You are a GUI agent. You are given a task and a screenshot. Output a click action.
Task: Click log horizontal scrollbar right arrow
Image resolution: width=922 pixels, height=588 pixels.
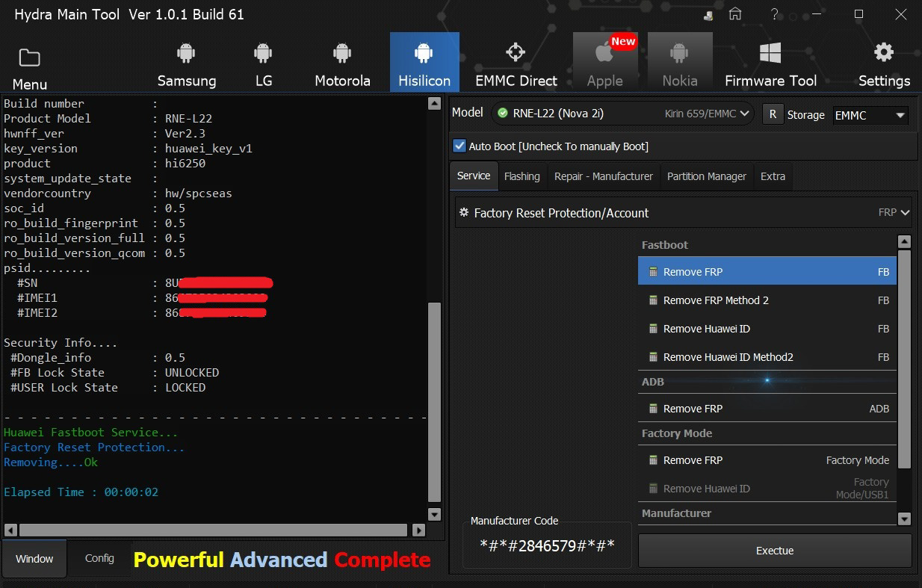pyautogui.click(x=418, y=530)
